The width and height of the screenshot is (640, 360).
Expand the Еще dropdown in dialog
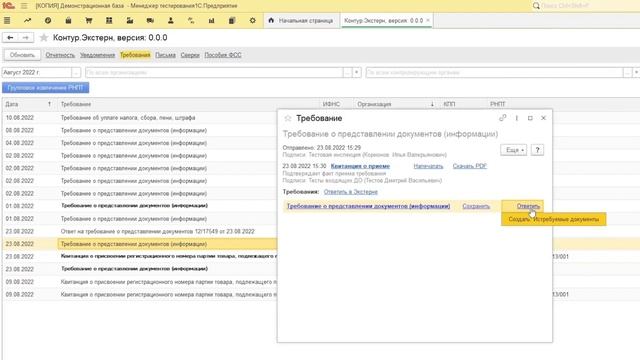513,150
